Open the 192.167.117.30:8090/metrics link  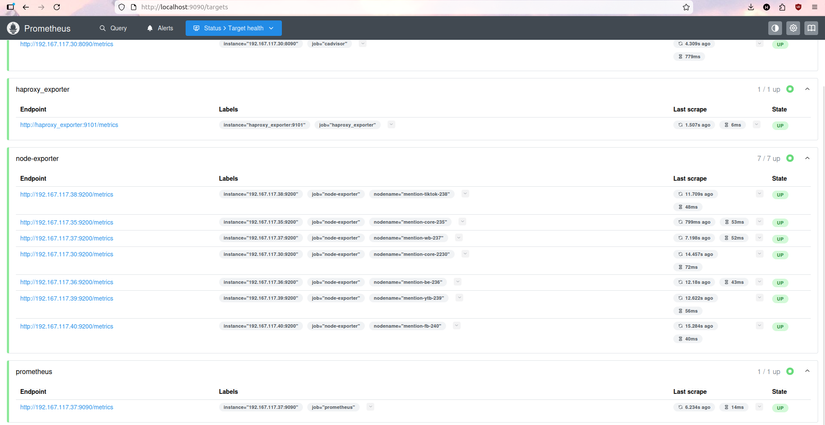click(x=66, y=44)
